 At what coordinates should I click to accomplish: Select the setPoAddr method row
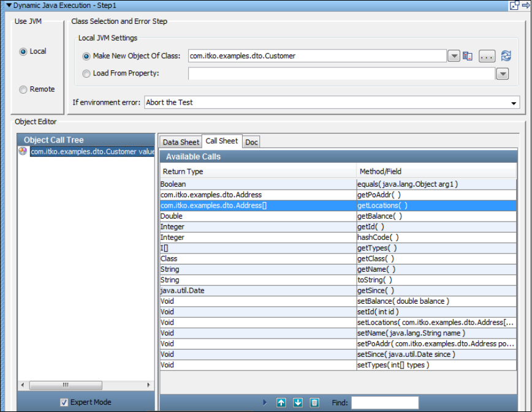[338, 344]
